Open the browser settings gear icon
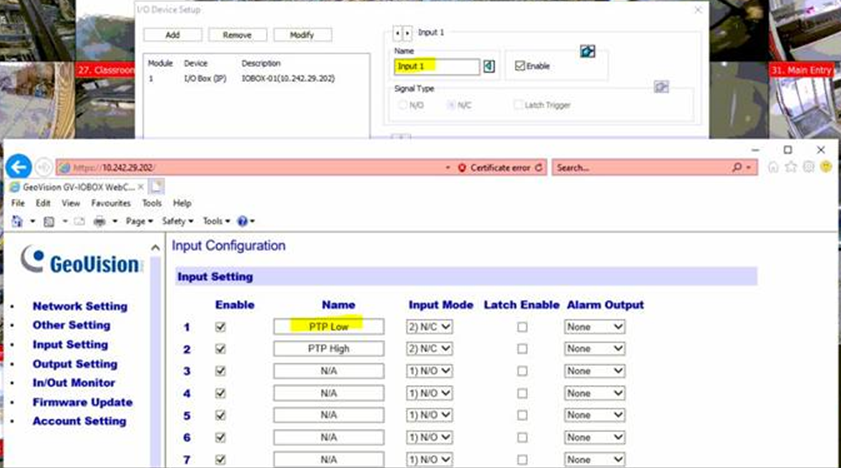The height and width of the screenshot is (468, 841). click(x=808, y=167)
